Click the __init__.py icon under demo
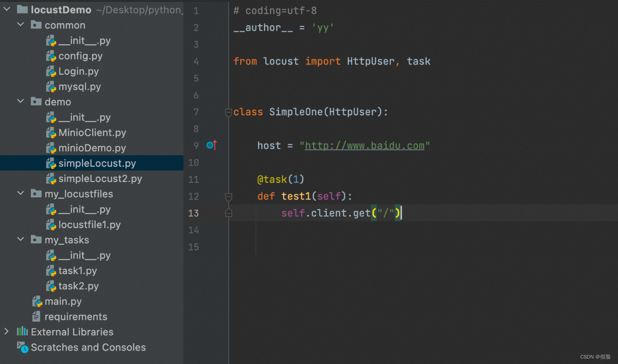The height and width of the screenshot is (364, 618). (51, 117)
